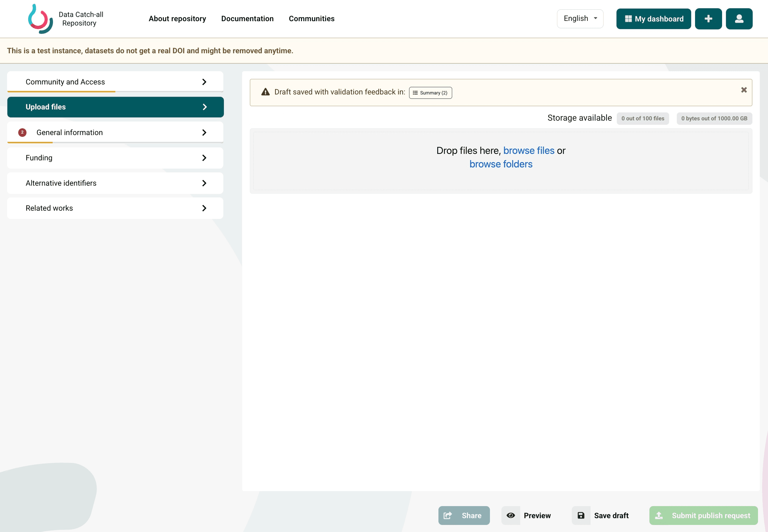Click the browse folders link
Image resolution: width=768 pixels, height=532 pixels.
pos(501,164)
